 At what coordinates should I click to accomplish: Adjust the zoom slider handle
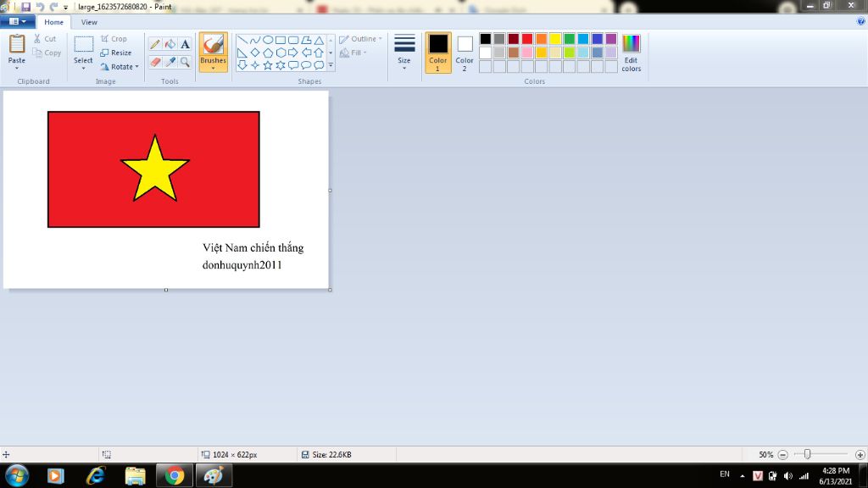coord(807,454)
